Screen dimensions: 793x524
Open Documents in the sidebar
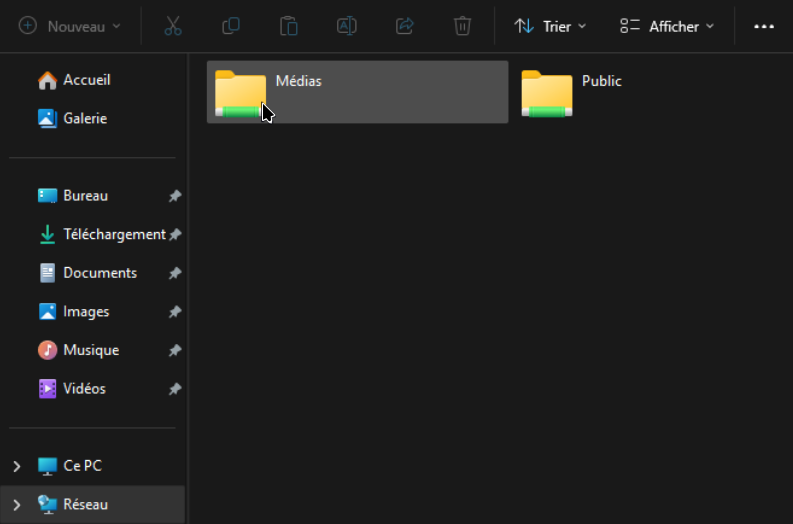tap(99, 273)
